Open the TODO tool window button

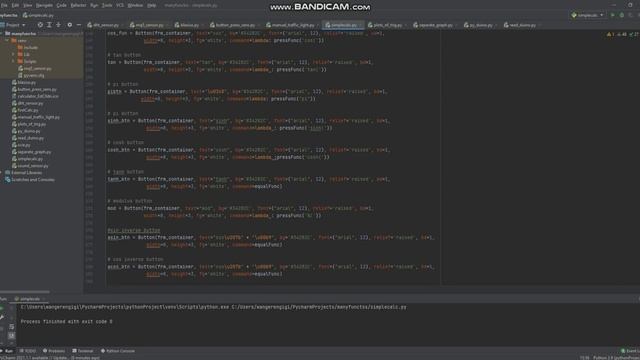[x=28, y=351]
